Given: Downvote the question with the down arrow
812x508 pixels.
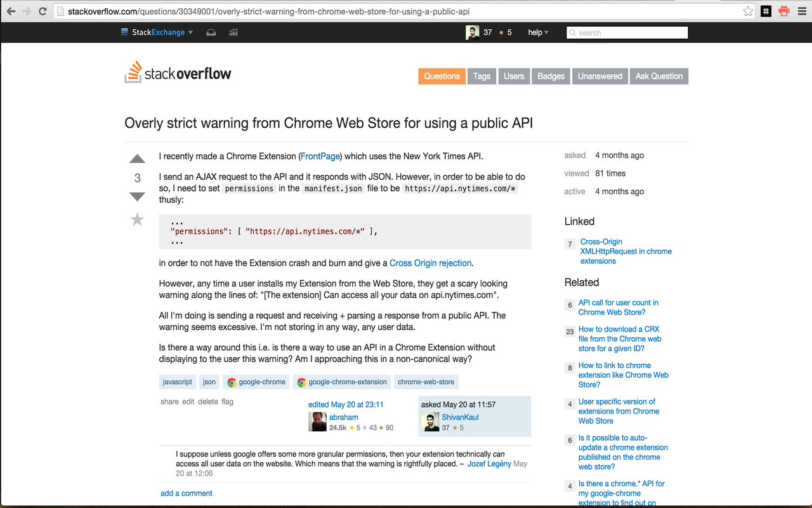Looking at the screenshot, I should [x=138, y=197].
